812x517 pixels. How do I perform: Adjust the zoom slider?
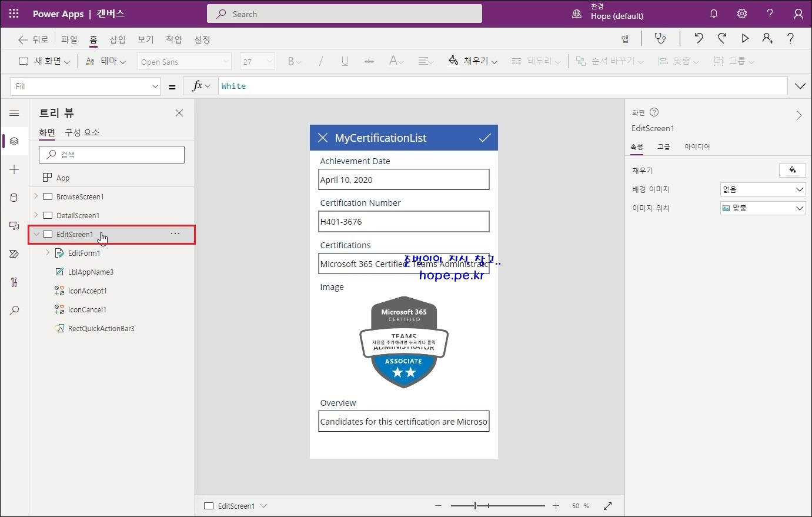tap(498, 506)
